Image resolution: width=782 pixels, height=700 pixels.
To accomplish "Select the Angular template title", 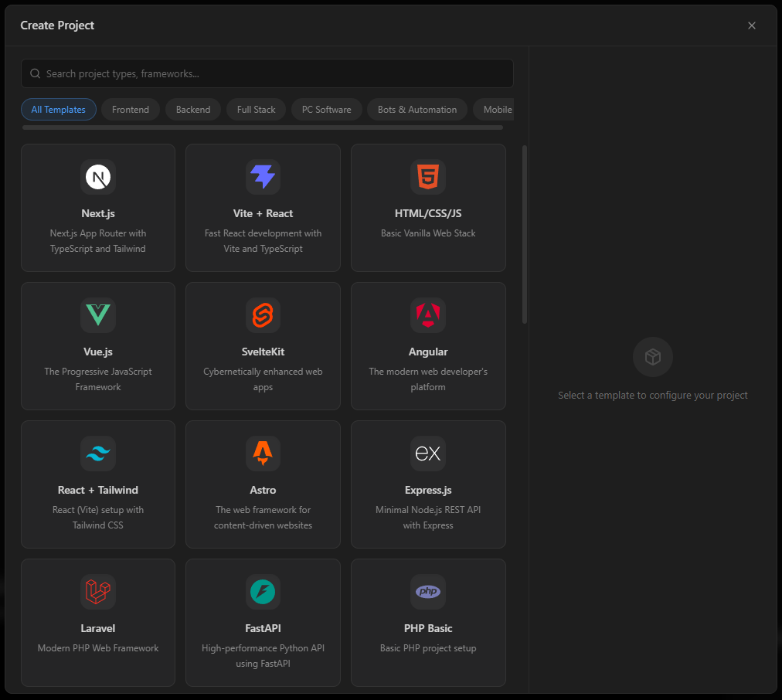I will click(428, 352).
